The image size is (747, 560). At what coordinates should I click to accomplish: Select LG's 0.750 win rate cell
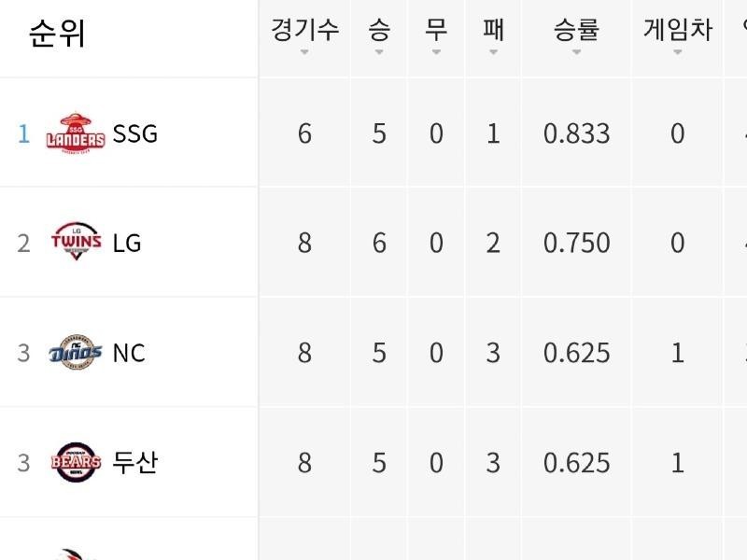(576, 243)
